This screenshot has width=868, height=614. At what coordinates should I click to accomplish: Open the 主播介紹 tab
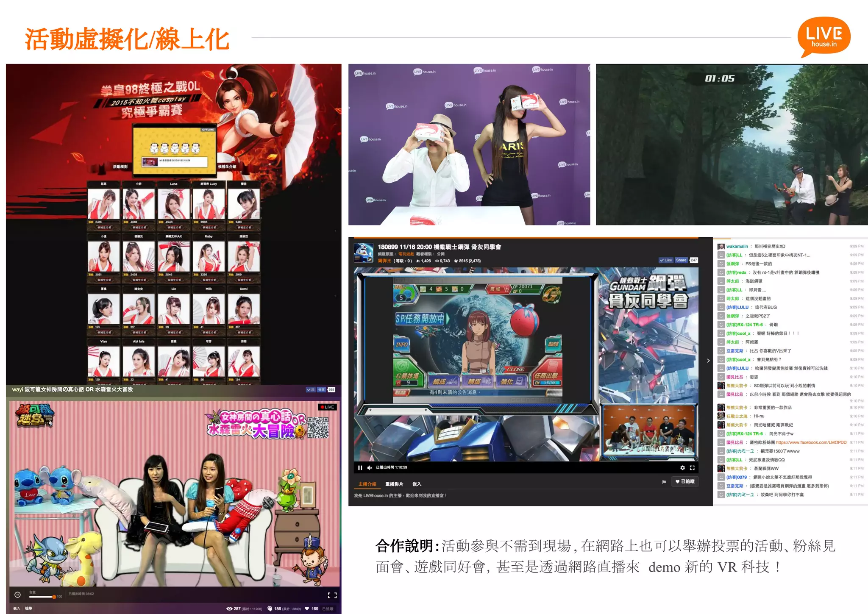pos(367,484)
